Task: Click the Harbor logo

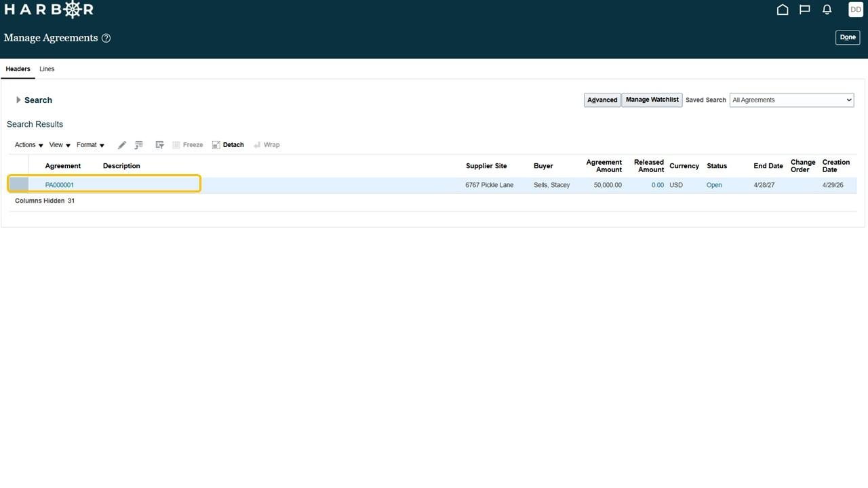Action: click(49, 9)
